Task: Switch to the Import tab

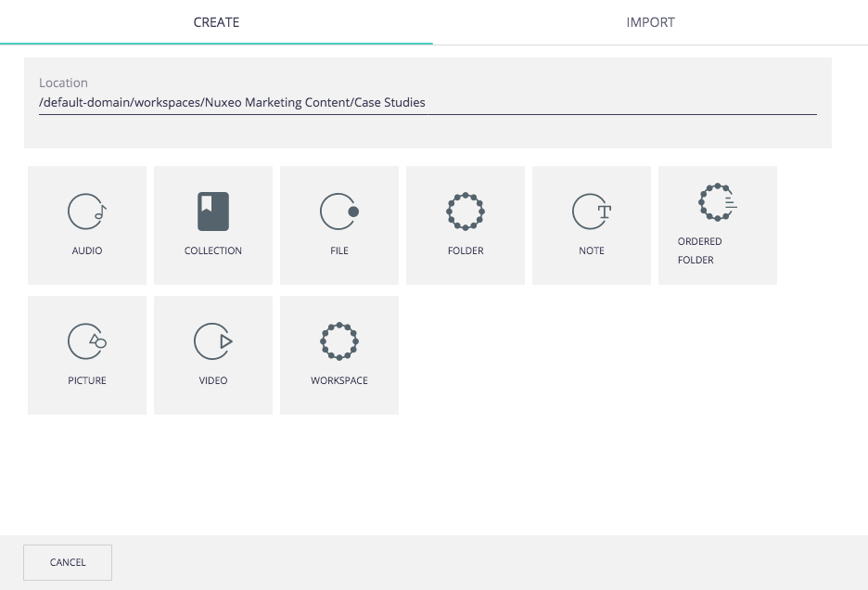Action: point(650,22)
